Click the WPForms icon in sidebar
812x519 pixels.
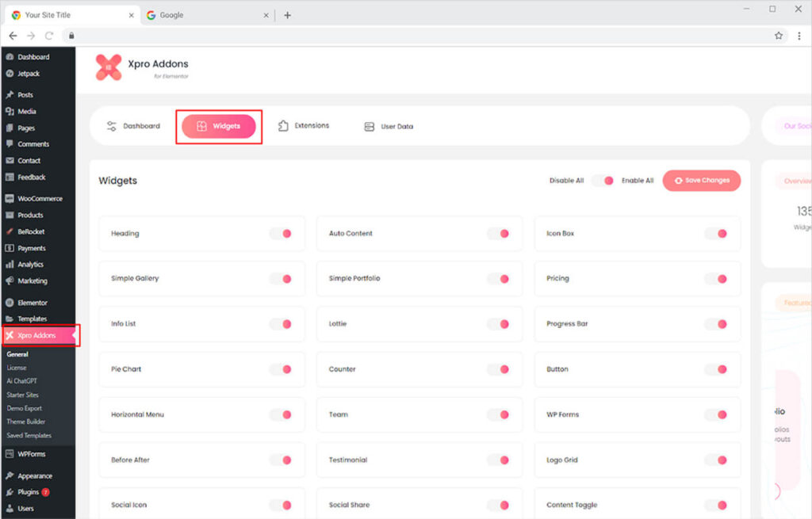(10, 454)
